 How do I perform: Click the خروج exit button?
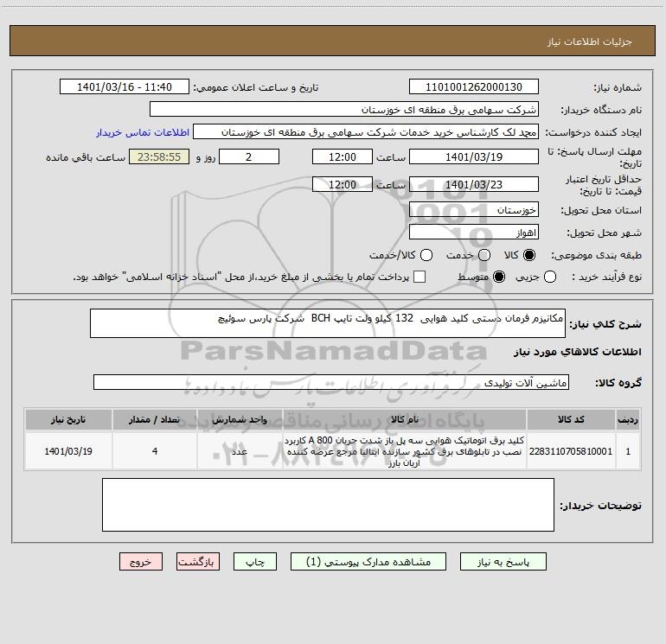coord(141,562)
